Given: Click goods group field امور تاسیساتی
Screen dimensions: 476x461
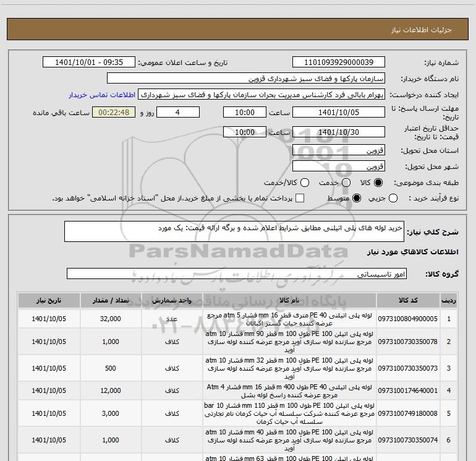Looking at the screenshot, I should 237,274.
